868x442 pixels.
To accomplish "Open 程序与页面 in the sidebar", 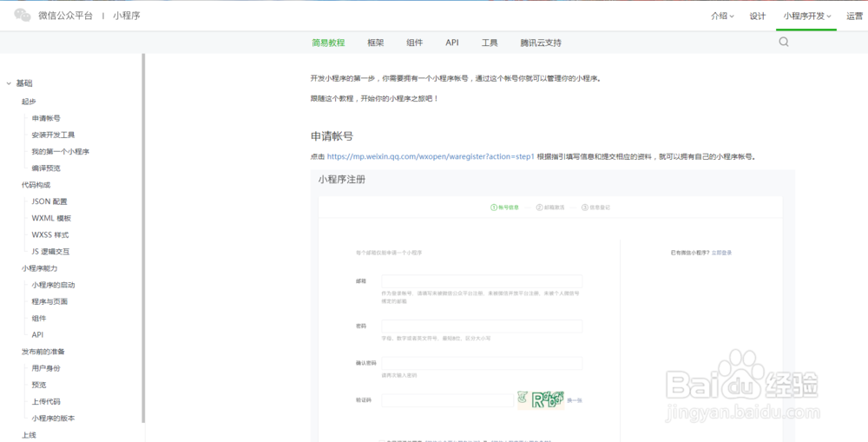I will click(x=49, y=301).
